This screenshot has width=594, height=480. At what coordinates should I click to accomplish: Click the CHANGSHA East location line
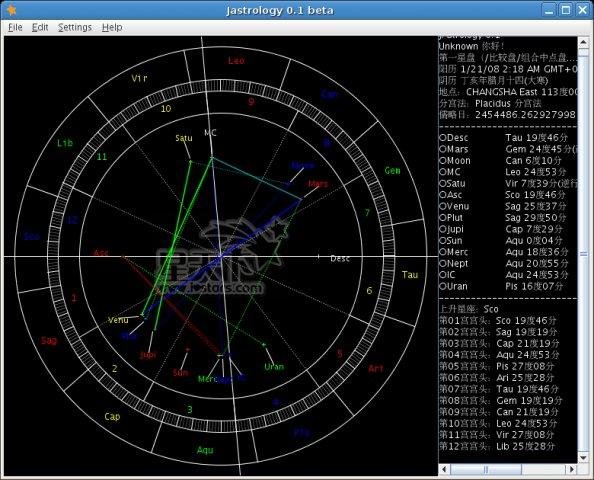(x=508, y=92)
